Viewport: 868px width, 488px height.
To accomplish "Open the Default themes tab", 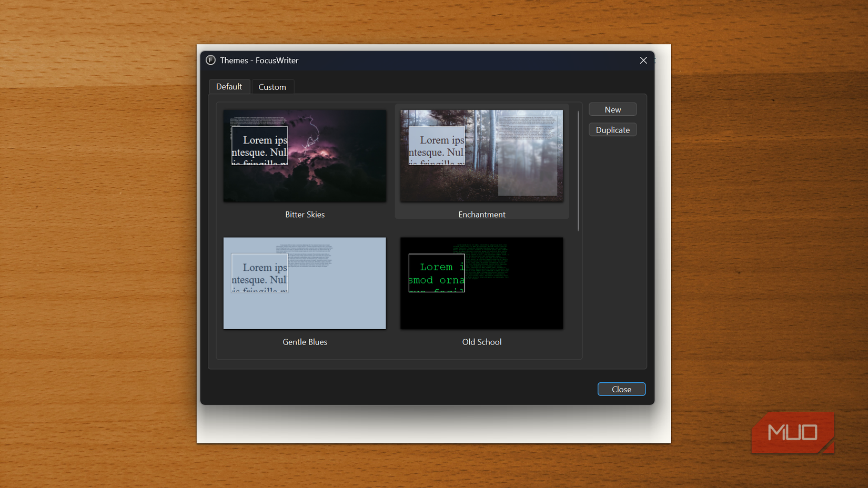I will tap(229, 86).
